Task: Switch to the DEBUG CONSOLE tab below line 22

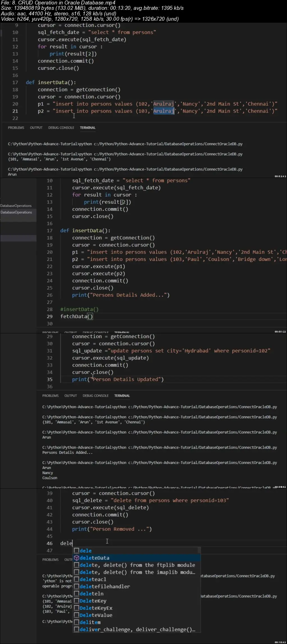Action: click(x=61, y=128)
